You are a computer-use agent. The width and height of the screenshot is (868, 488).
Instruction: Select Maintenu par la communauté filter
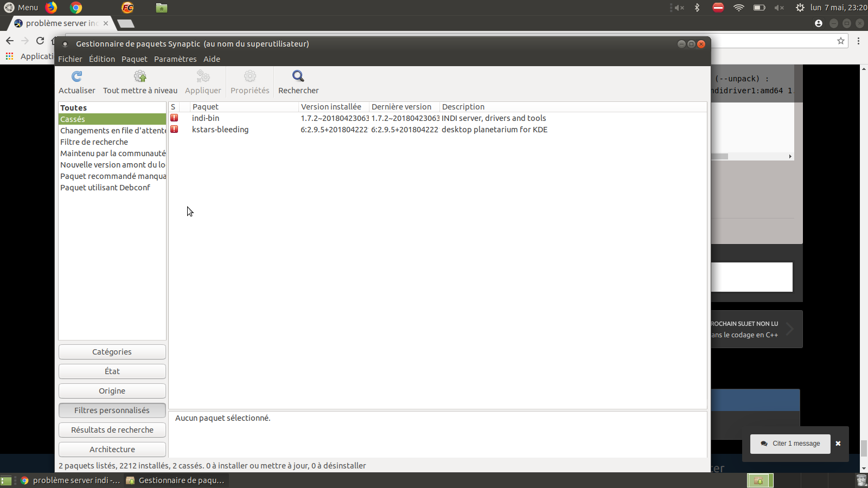coord(112,153)
